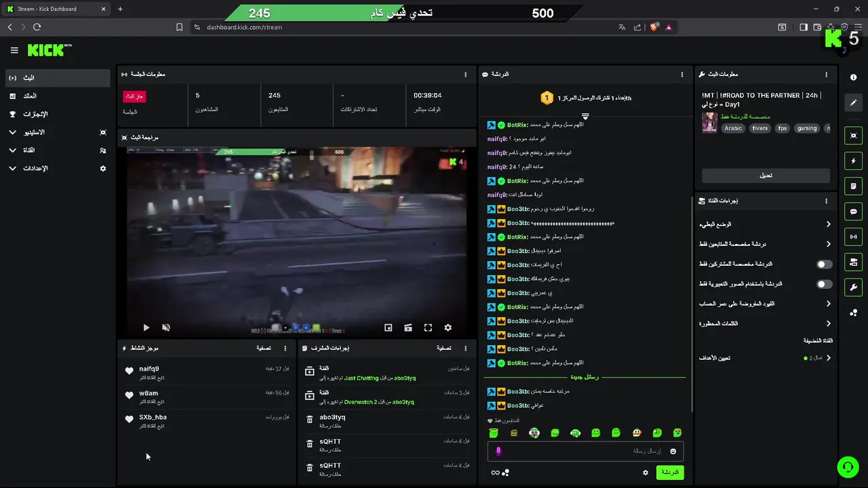Expand تعيين الأهداف (set goals) option
This screenshot has width=868, height=488.
[x=765, y=358]
